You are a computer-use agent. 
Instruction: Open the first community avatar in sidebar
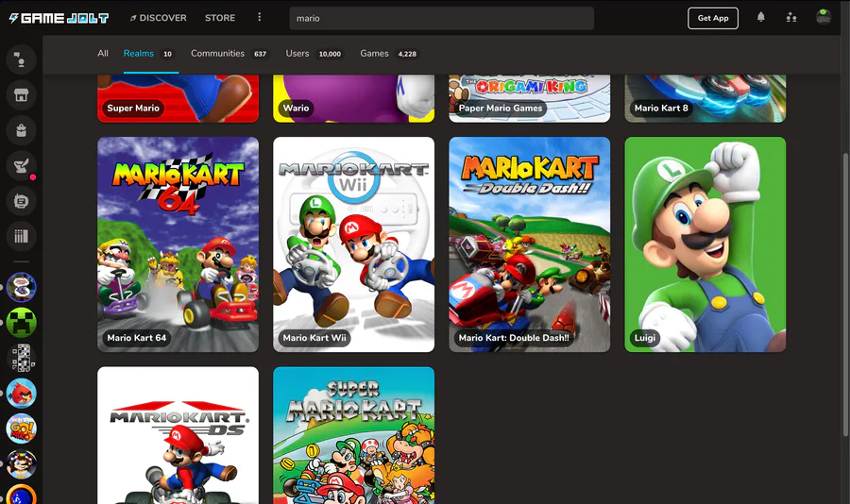tap(21, 287)
